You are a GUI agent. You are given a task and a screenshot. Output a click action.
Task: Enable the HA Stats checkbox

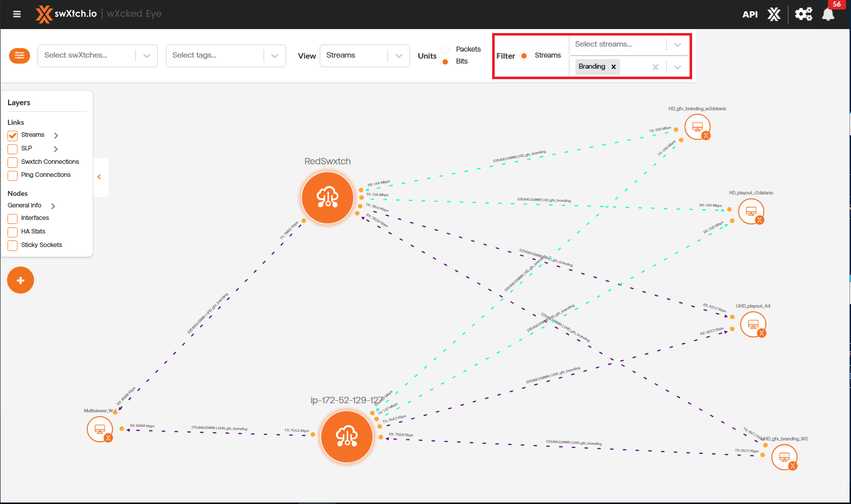[13, 232]
